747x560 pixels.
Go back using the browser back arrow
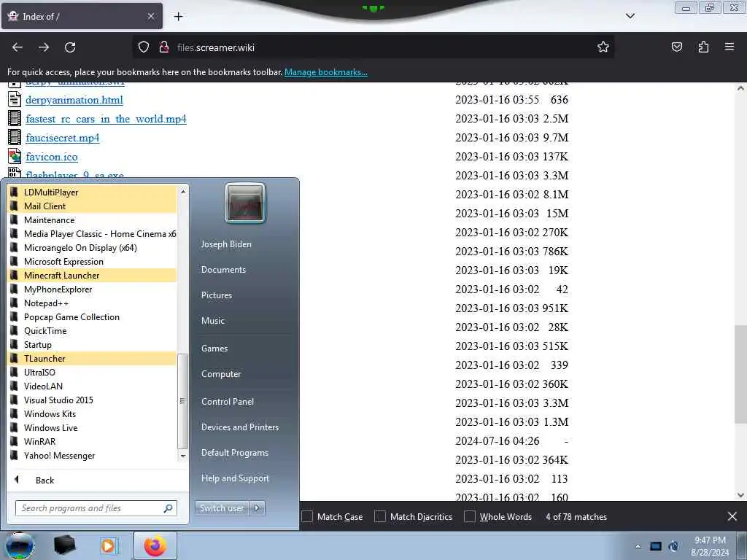pyautogui.click(x=18, y=47)
